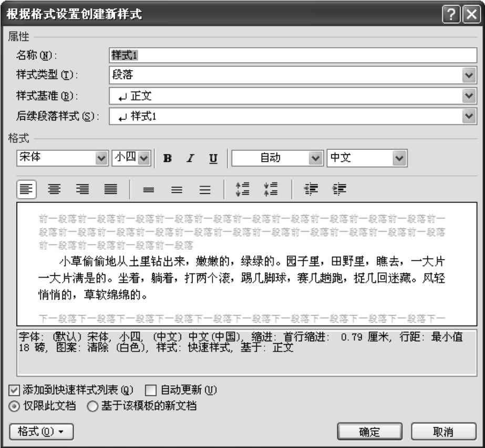Click the Bold formatting button
485x448 pixels.
[x=167, y=158]
